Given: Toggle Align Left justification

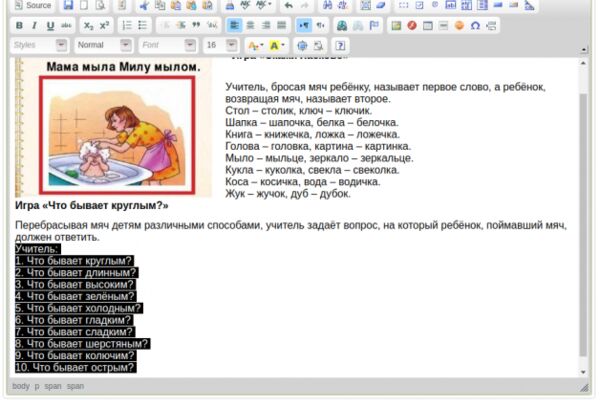Looking at the screenshot, I should [234, 26].
